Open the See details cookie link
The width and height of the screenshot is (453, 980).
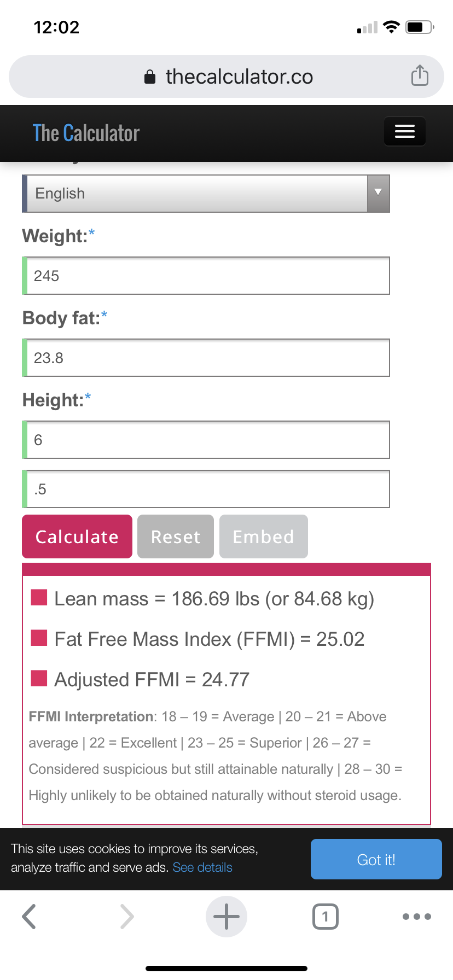pyautogui.click(x=202, y=867)
